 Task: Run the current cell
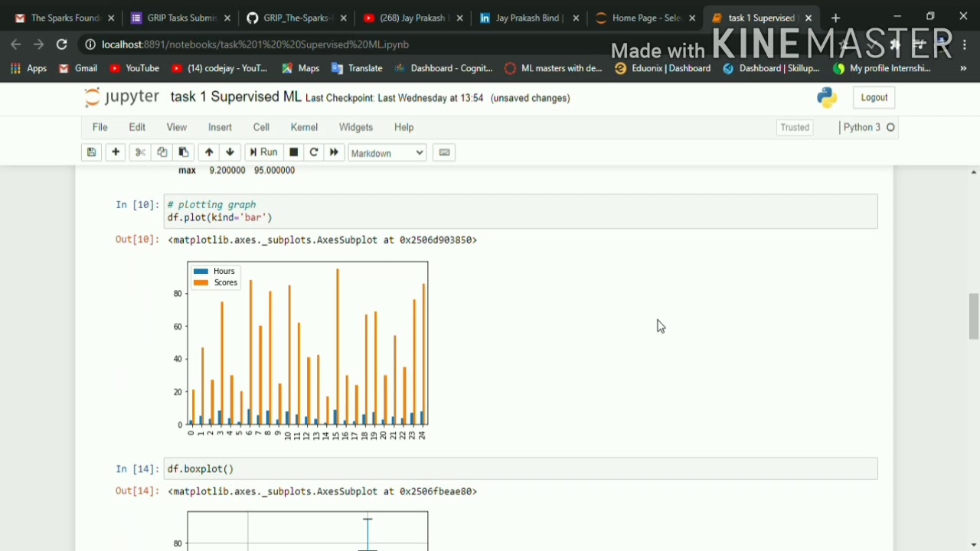(263, 152)
